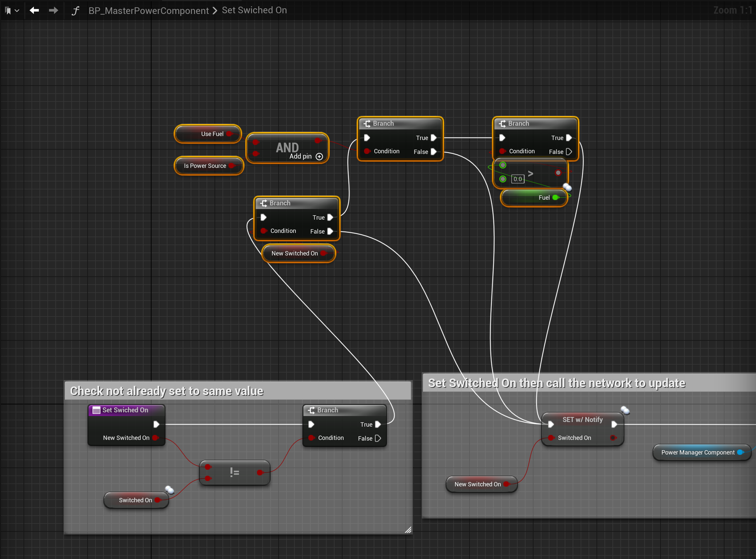Click the SET w/ Notify node header
This screenshot has height=559, width=756.
point(582,419)
